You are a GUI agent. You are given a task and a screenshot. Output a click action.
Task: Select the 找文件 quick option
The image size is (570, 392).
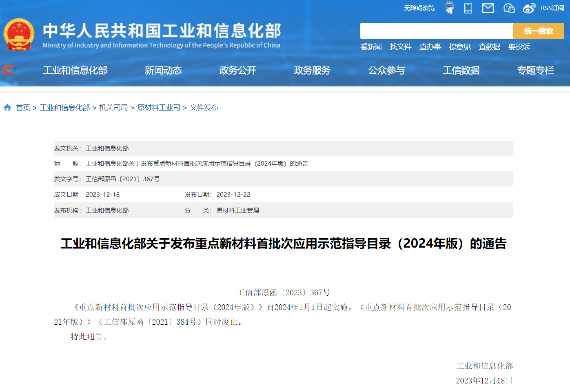coord(401,47)
